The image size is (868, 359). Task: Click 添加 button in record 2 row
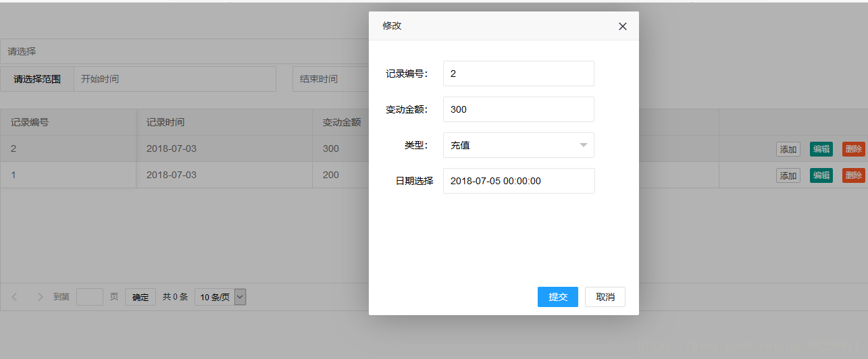click(788, 150)
